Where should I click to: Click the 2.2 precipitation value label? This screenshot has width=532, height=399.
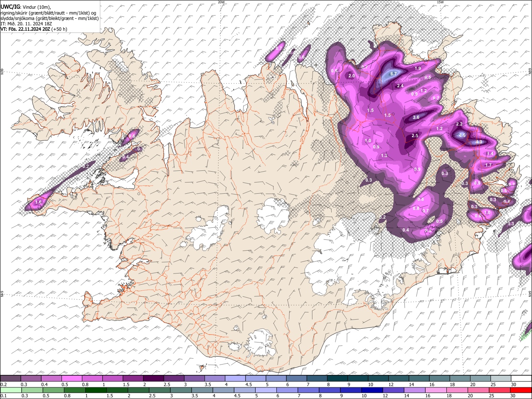[x=459, y=124]
